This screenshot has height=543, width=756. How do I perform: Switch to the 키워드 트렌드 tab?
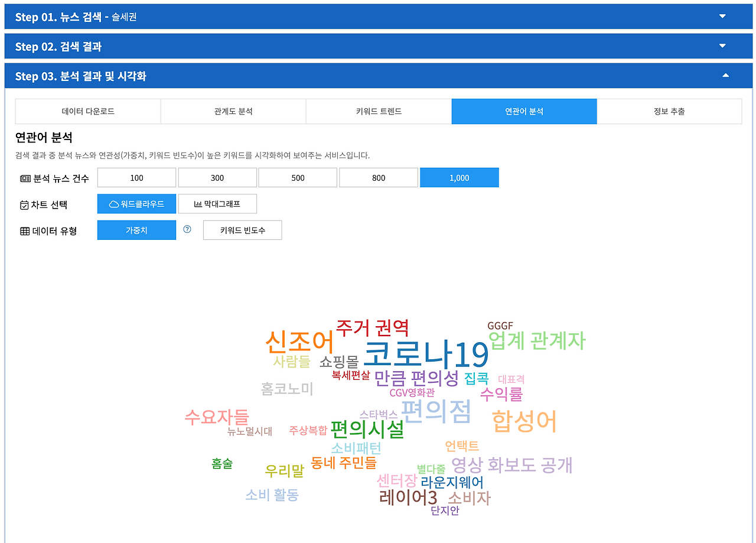(x=378, y=111)
